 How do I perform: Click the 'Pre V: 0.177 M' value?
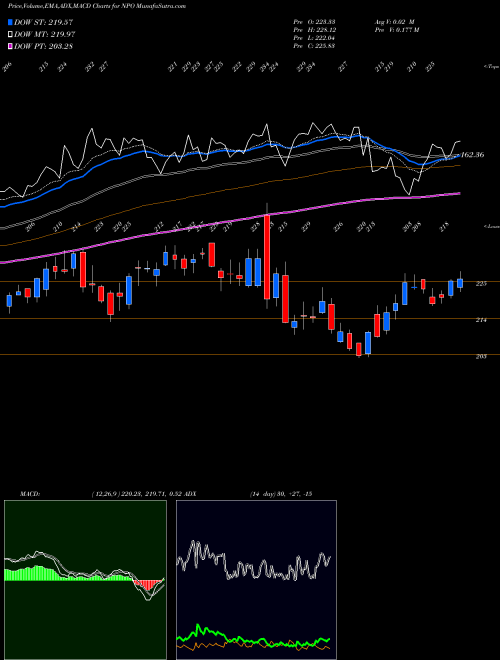pyautogui.click(x=398, y=29)
